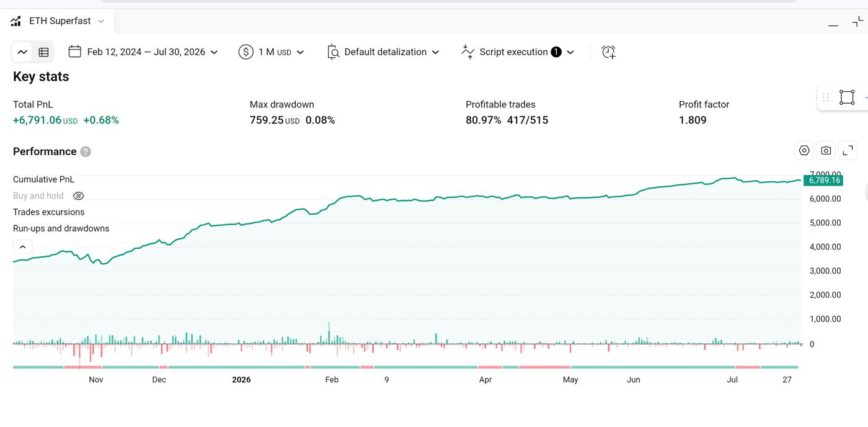Click the Max drawdown percentage 0.08%
This screenshot has height=427, width=868.
(320, 120)
